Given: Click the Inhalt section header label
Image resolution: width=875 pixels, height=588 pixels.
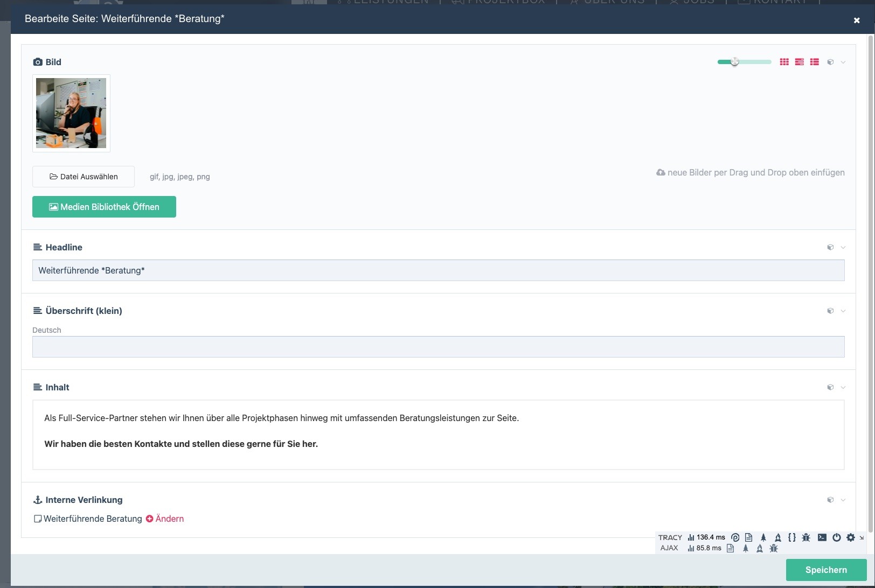Looking at the screenshot, I should [57, 387].
